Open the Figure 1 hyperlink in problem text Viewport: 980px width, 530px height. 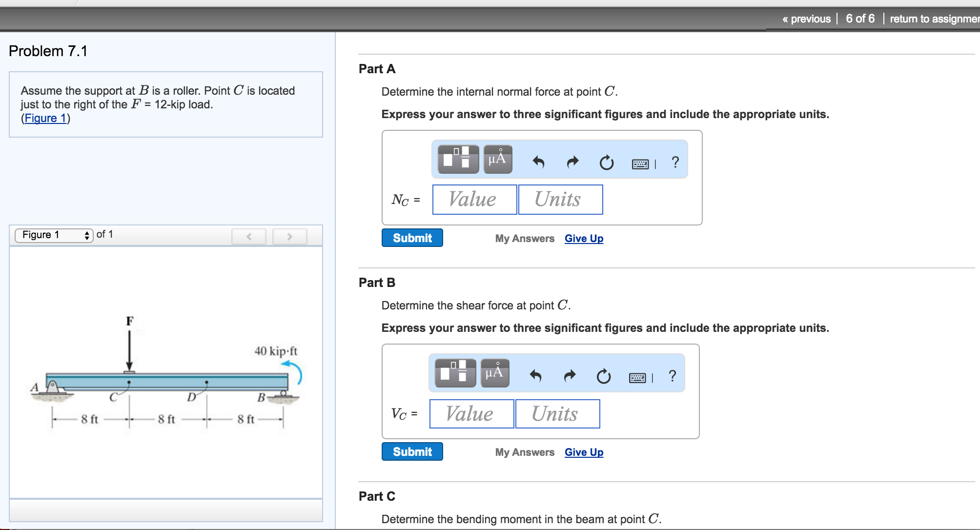pyautogui.click(x=45, y=119)
